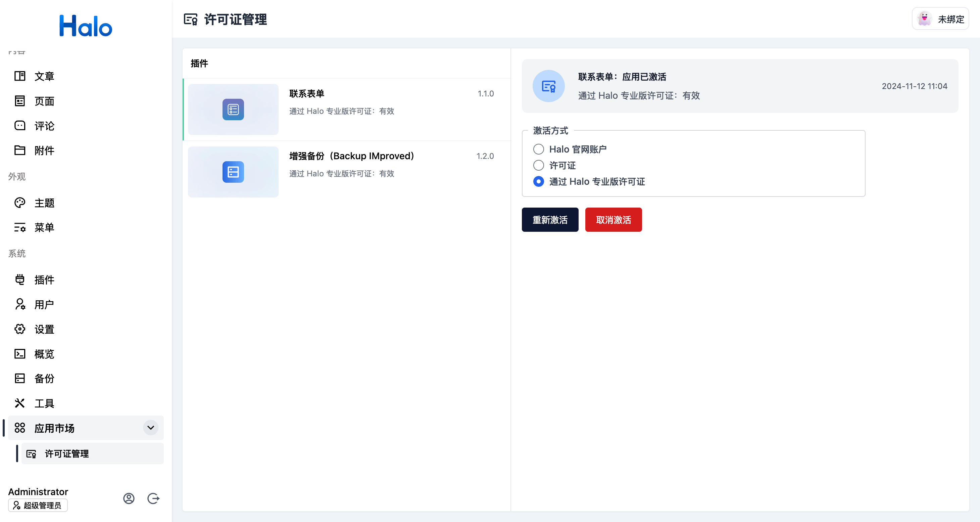Open the 用户 users icon
This screenshot has width=980, height=522.
pos(20,304)
